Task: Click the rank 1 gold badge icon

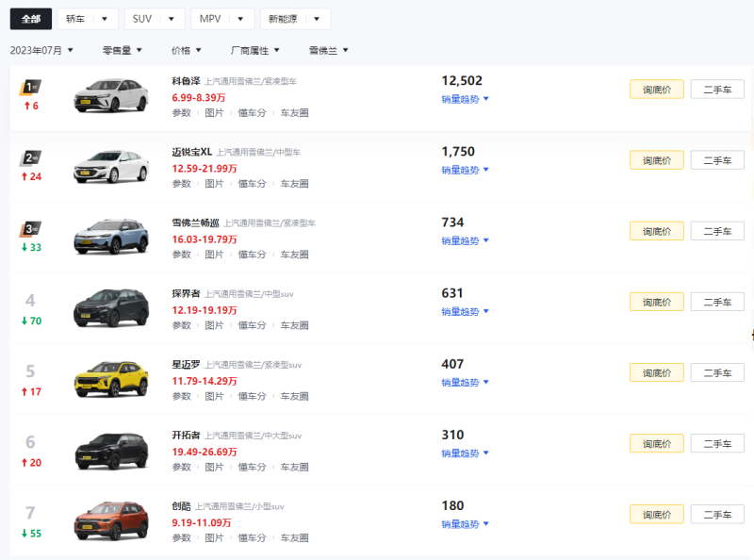Action: (x=31, y=88)
